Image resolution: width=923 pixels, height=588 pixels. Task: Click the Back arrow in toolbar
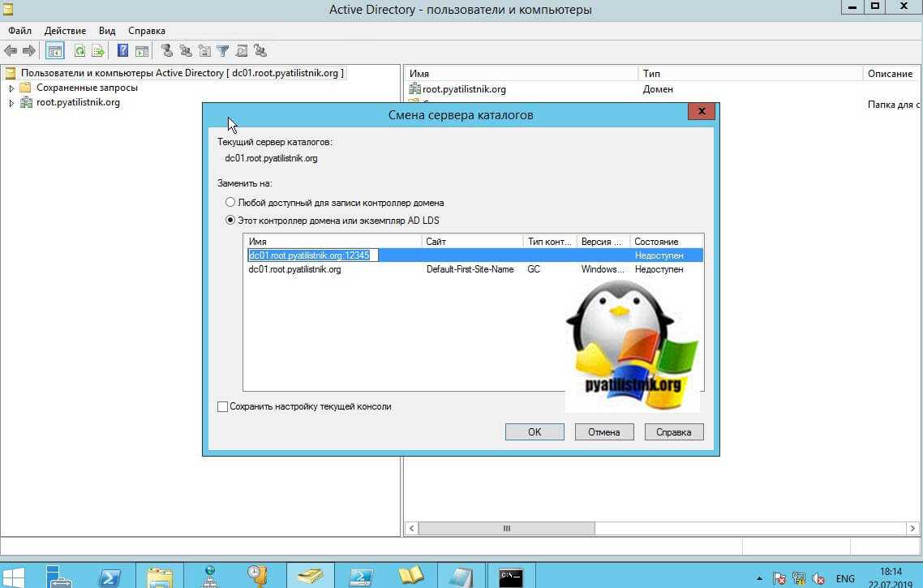[11, 51]
